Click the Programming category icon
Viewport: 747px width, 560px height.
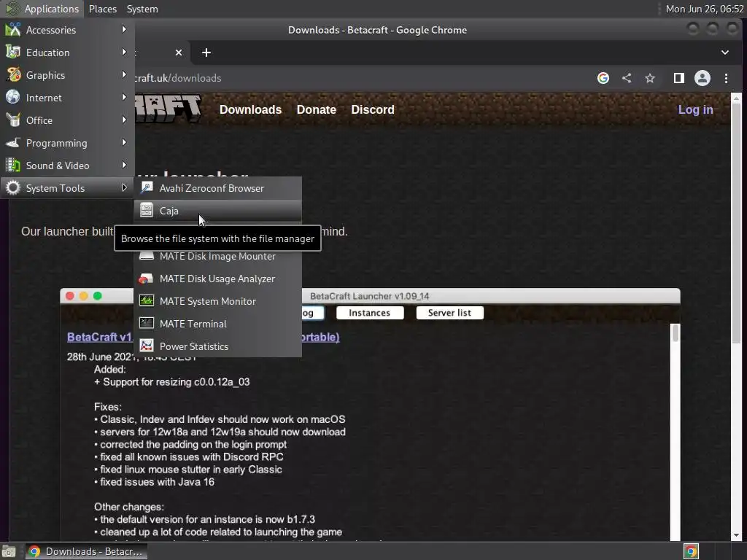click(x=13, y=142)
